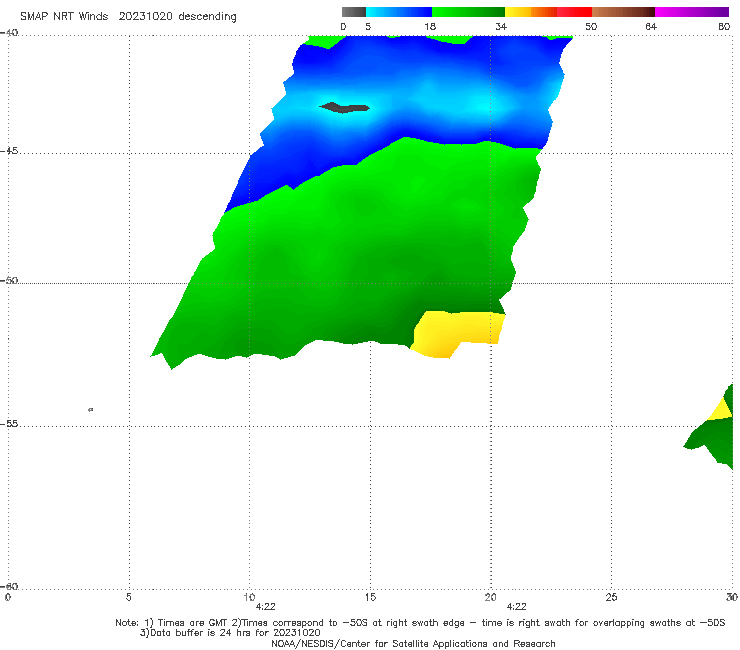Click the green segment of the color bar

468,12
